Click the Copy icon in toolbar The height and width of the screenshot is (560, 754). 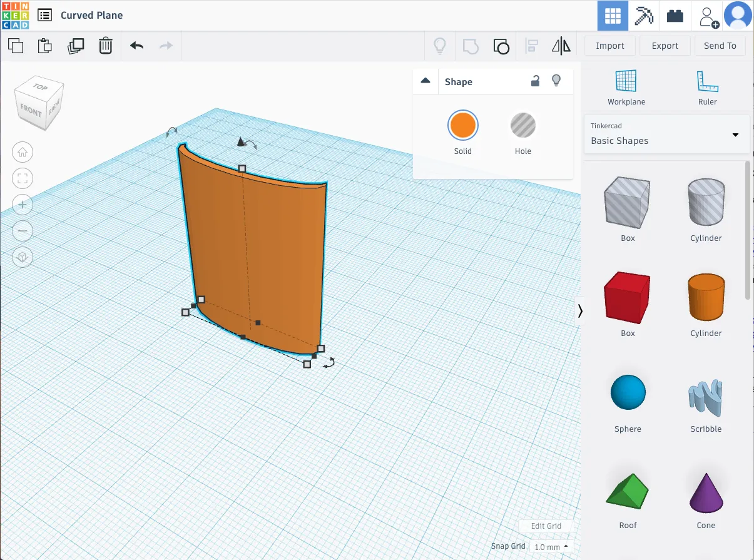(x=16, y=46)
